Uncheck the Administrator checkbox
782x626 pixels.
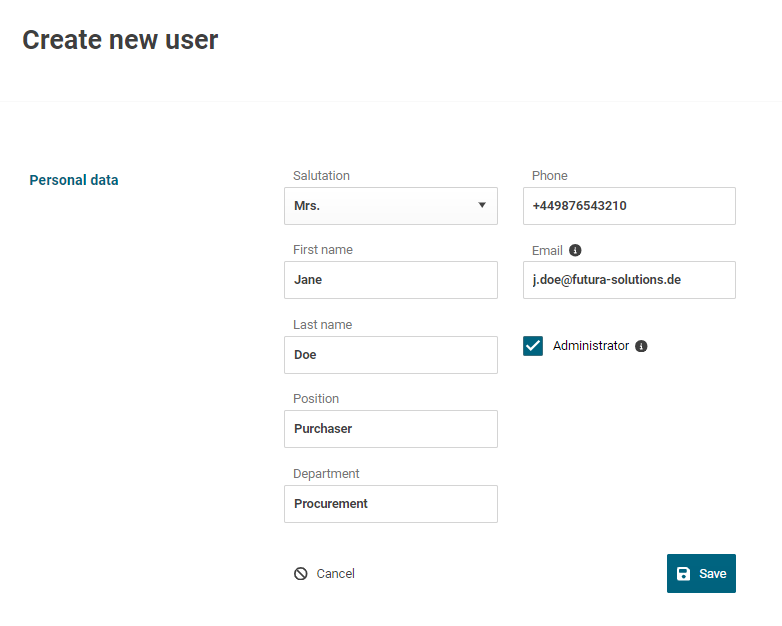533,346
